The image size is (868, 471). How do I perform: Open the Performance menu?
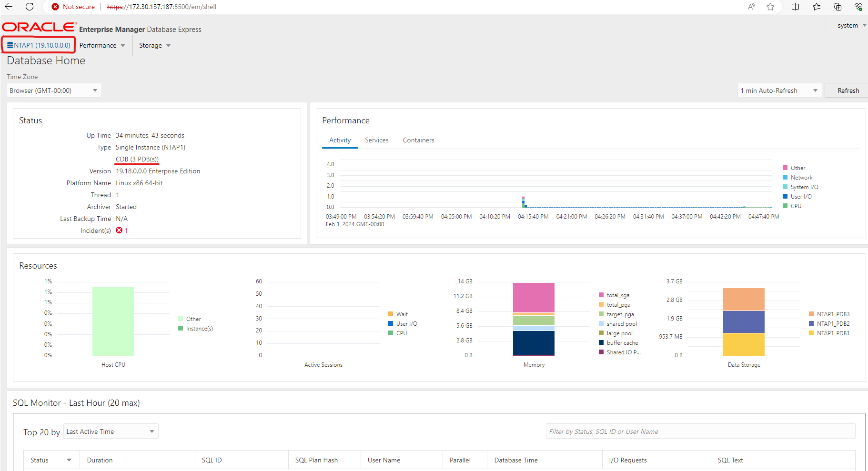(x=102, y=45)
